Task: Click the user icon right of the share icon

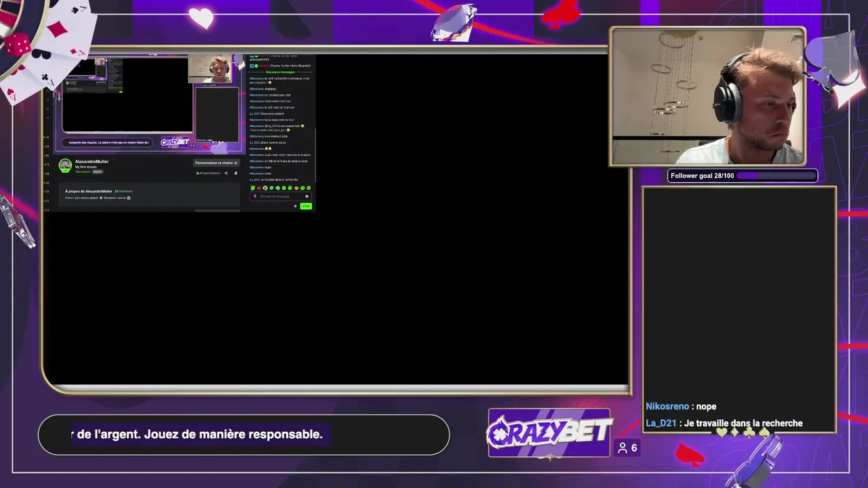Action: pyautogui.click(x=235, y=173)
